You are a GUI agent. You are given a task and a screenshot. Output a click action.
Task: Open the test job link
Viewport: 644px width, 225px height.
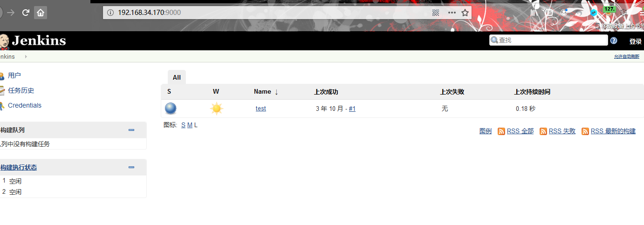coord(261,109)
